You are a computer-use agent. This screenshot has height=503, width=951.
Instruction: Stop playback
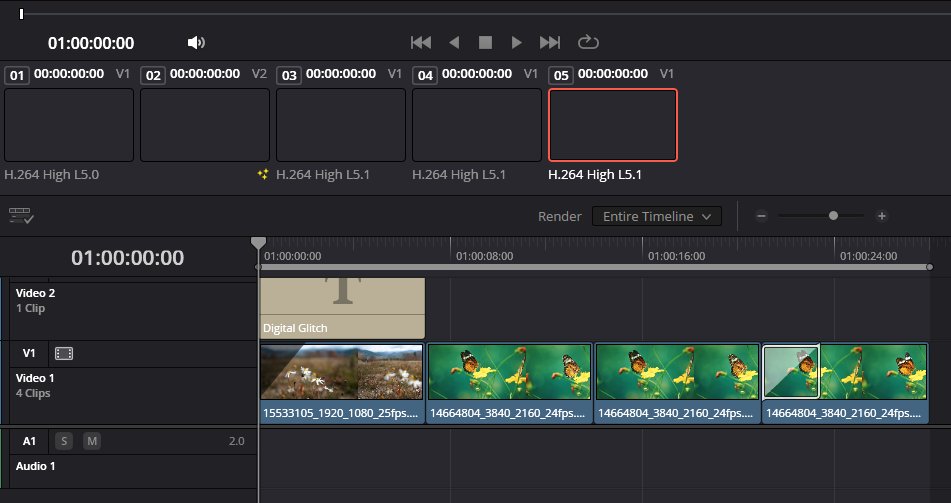485,42
